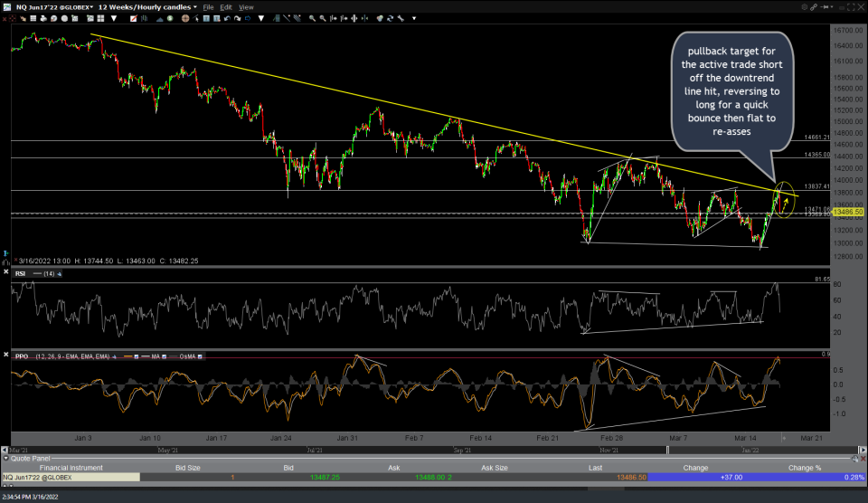This screenshot has height=503, width=868.
Task: Edit PPO indicator parameters icon
Action: [x=115, y=356]
